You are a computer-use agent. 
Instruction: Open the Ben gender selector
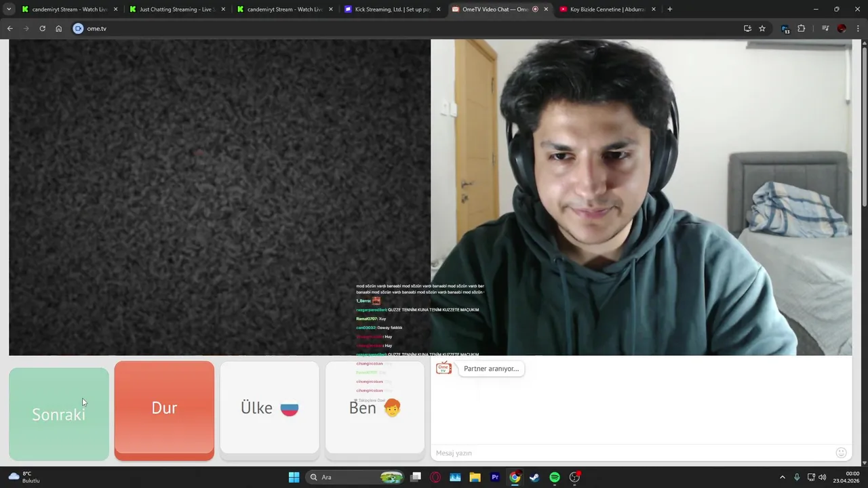pos(375,407)
